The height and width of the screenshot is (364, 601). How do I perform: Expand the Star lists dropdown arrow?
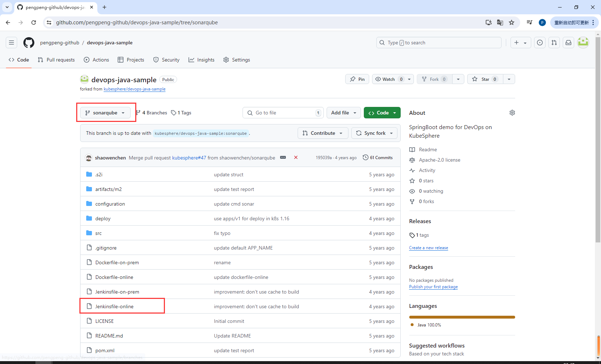(509, 79)
